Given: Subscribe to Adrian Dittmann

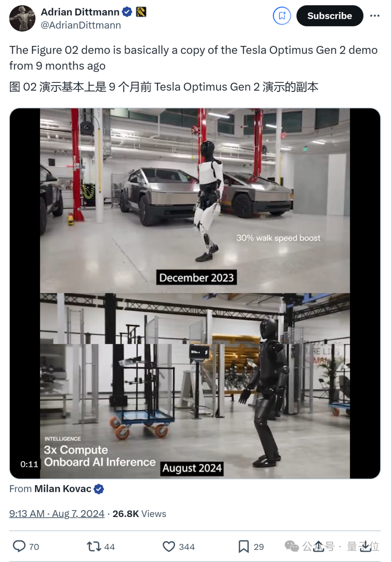Looking at the screenshot, I should 330,16.
